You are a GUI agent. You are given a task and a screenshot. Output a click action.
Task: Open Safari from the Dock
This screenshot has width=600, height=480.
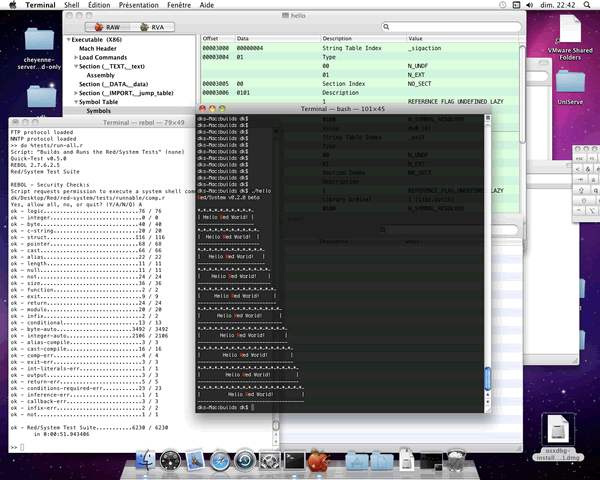[x=220, y=461]
